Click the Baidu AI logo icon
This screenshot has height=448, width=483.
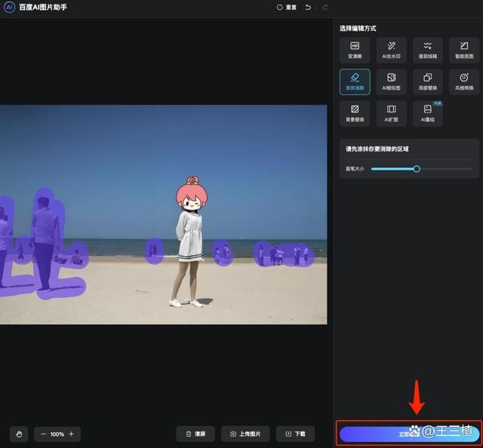tap(9, 7)
